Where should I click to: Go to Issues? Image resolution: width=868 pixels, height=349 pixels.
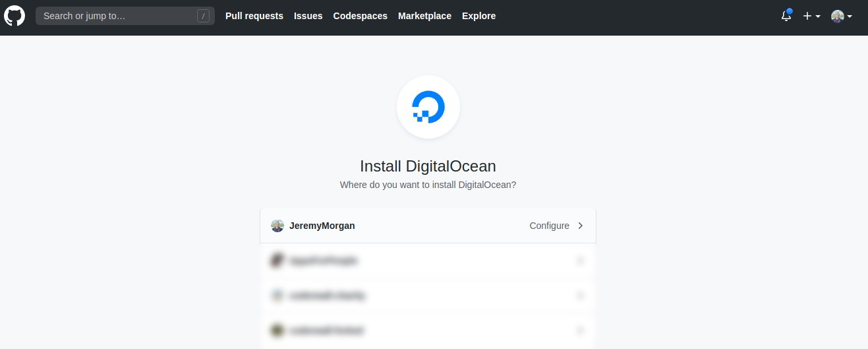[308, 16]
